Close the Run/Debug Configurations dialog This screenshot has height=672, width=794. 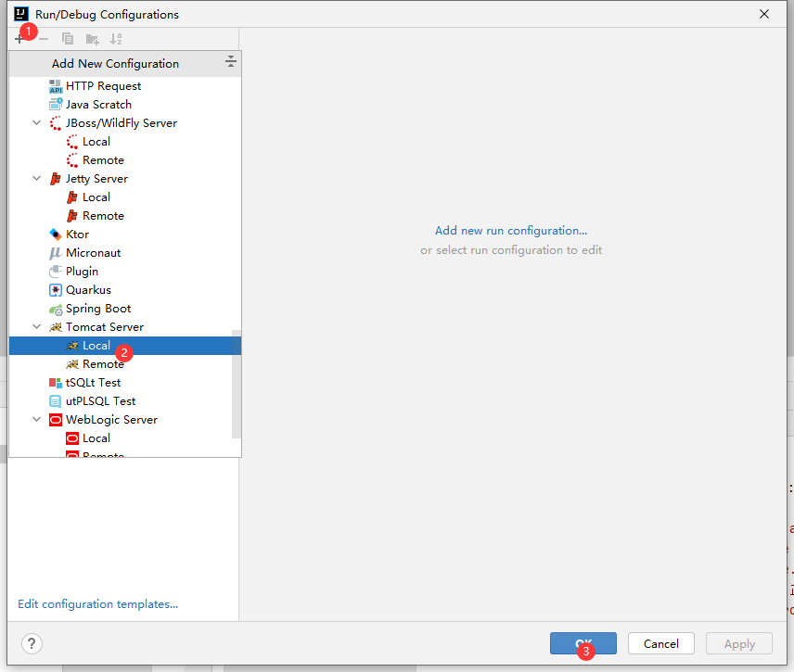764,14
